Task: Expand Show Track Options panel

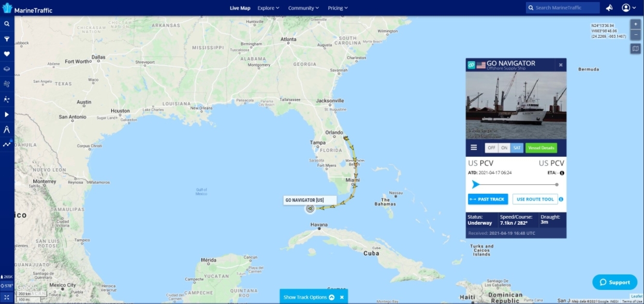Action: (x=309, y=297)
